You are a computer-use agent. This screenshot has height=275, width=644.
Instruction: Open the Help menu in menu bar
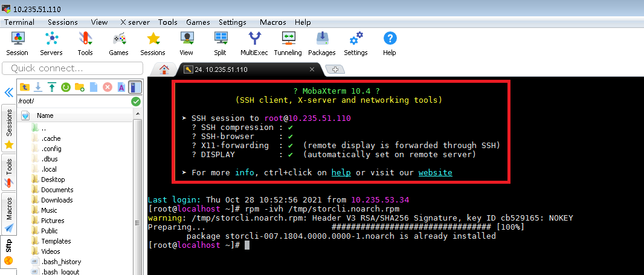coord(303,22)
